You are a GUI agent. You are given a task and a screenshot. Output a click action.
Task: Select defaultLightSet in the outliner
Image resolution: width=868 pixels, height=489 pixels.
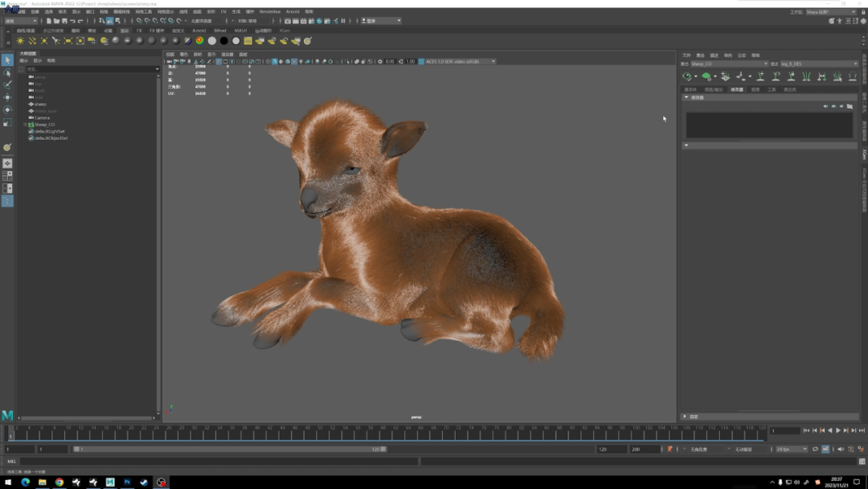[x=49, y=131]
